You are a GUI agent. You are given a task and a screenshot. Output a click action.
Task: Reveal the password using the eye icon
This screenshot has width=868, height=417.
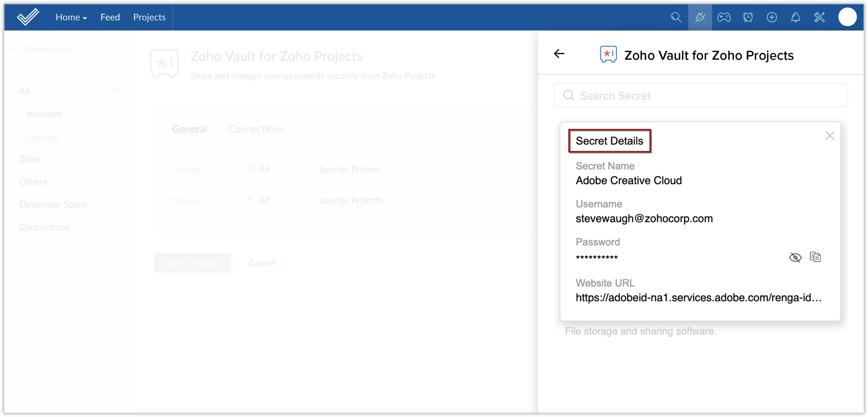795,257
